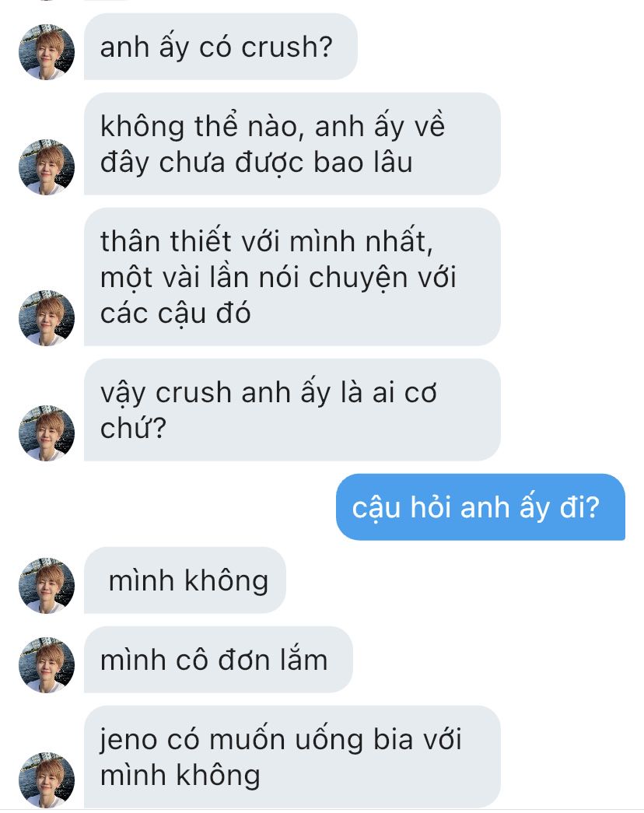Viewport: 644px width, 813px height.
Task: Select the "vậy crush anh ấy là ai" bubble
Action: tap(292, 409)
